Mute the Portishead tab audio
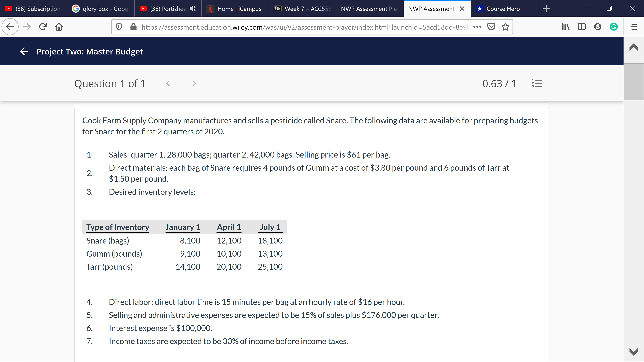Screen dimensions: 644x362 coord(193,9)
